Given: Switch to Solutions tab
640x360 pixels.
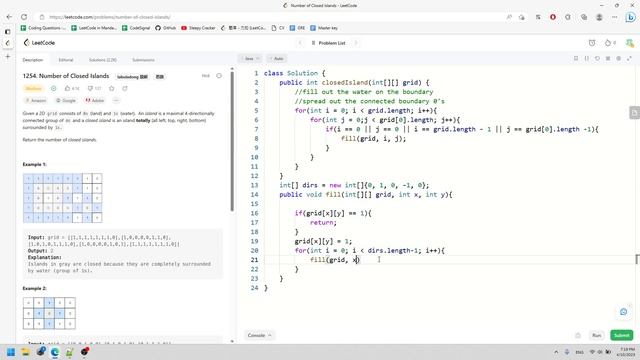Looking at the screenshot, I should pos(102,60).
